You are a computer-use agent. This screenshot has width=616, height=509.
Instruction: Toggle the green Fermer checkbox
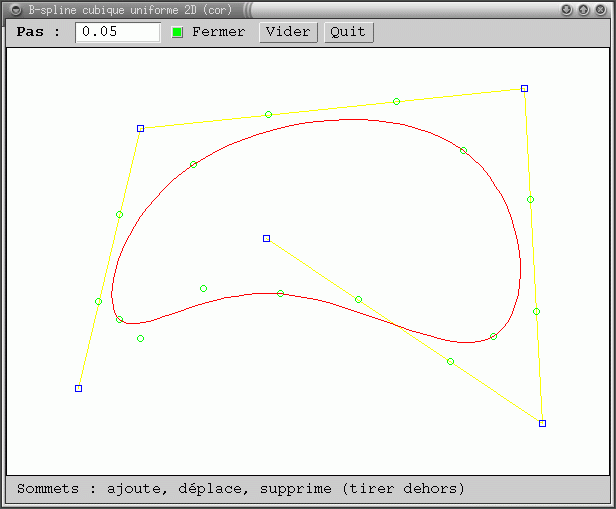tap(177, 32)
